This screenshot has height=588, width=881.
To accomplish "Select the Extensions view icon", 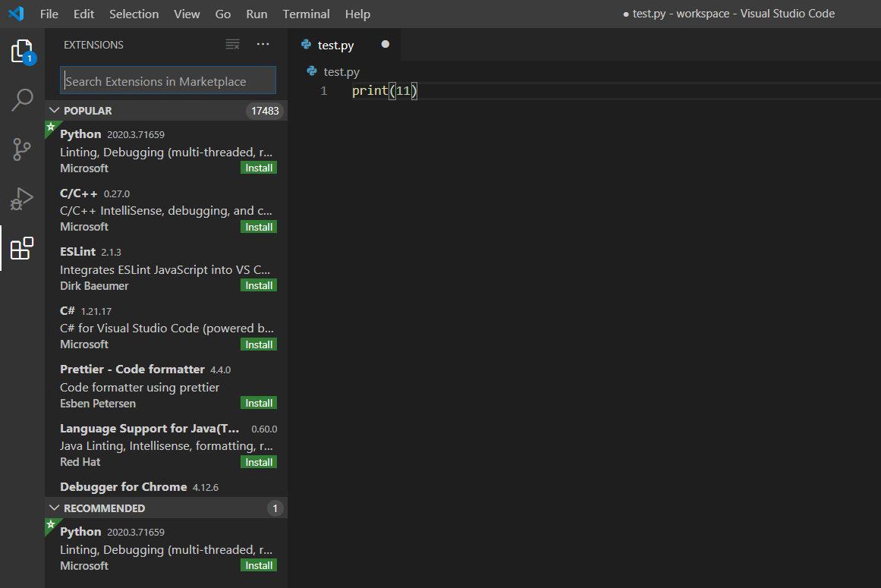I will click(22, 248).
